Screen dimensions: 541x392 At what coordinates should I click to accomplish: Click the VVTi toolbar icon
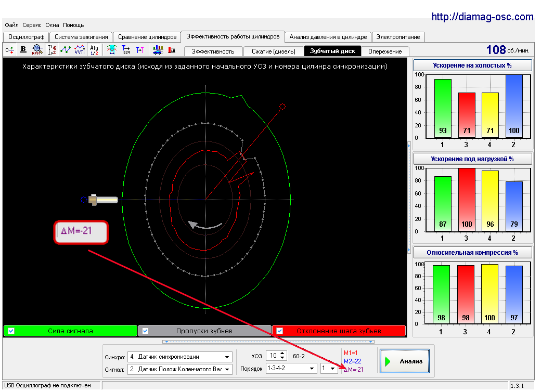[x=80, y=50]
